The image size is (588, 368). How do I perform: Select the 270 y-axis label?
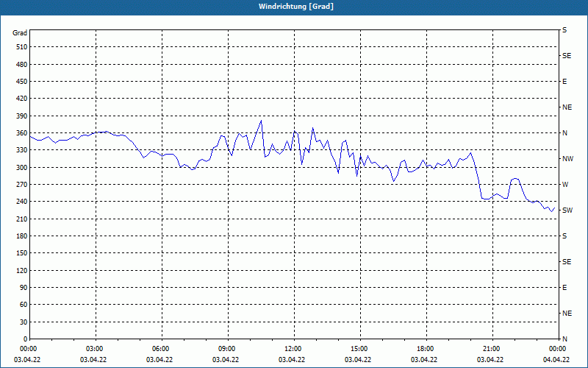[22, 185]
